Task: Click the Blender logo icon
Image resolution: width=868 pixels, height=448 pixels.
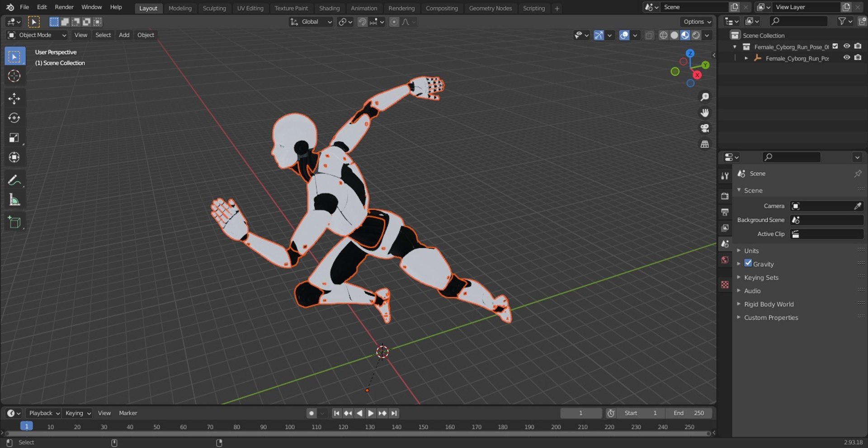Action: 10,7
